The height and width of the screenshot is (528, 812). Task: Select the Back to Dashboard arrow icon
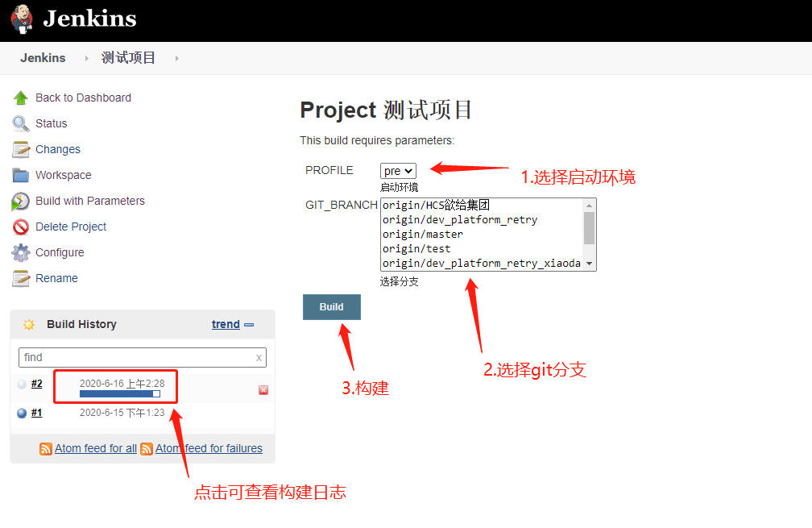click(22, 97)
